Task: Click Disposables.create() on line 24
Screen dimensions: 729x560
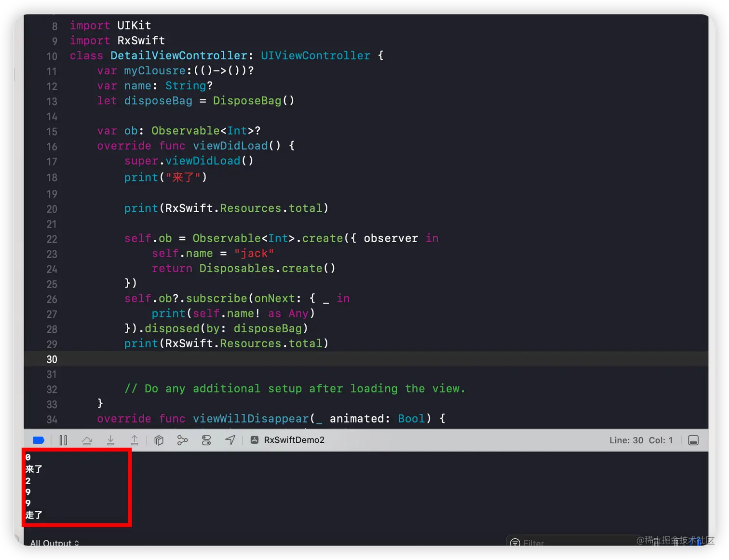Action: point(268,269)
